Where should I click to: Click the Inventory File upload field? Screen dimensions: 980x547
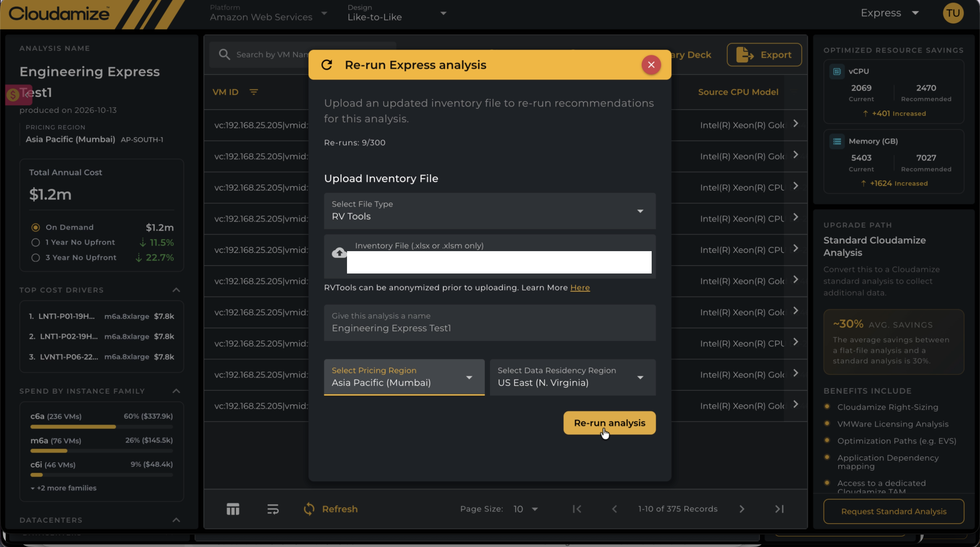pos(490,256)
